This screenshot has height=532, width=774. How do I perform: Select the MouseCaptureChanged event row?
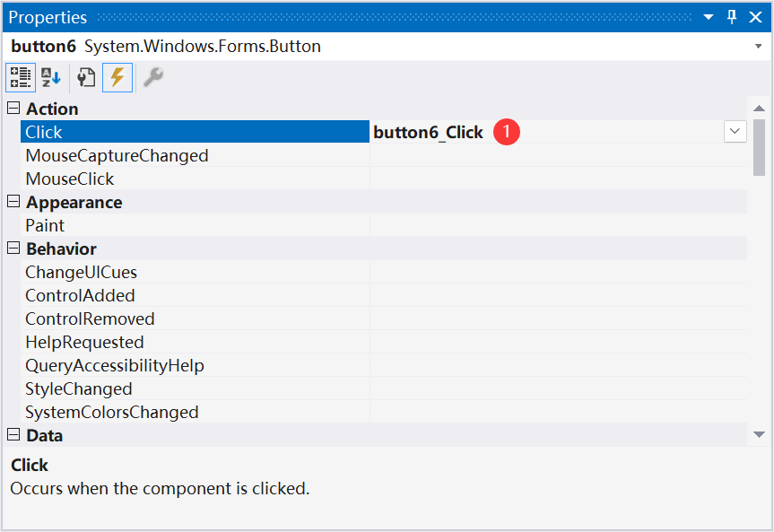pyautogui.click(x=383, y=155)
